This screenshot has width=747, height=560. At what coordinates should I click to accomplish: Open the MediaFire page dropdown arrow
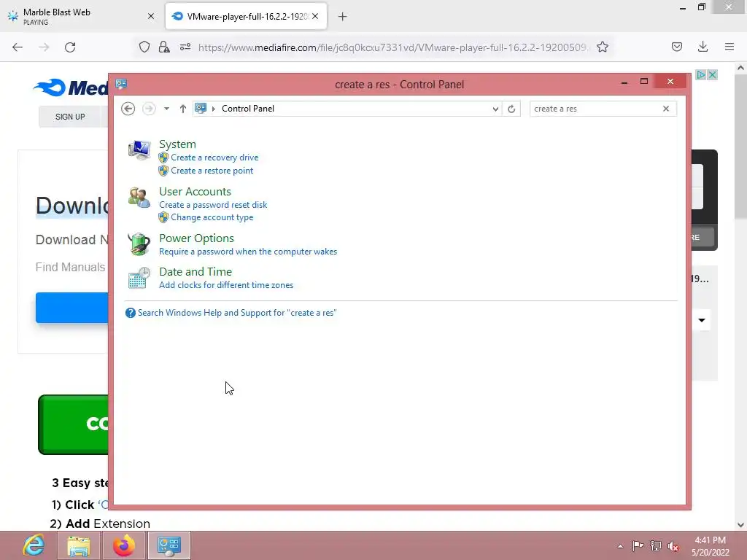click(702, 320)
